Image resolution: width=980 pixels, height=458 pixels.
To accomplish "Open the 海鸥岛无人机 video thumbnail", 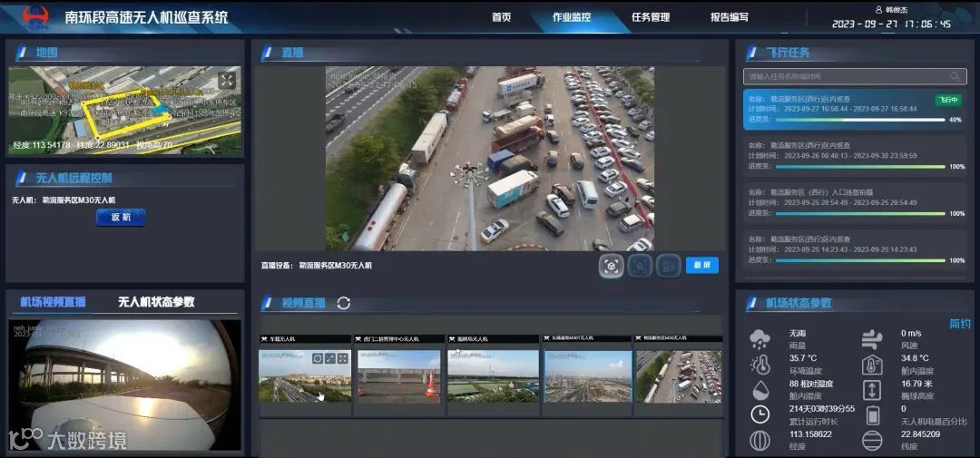I will point(493,375).
